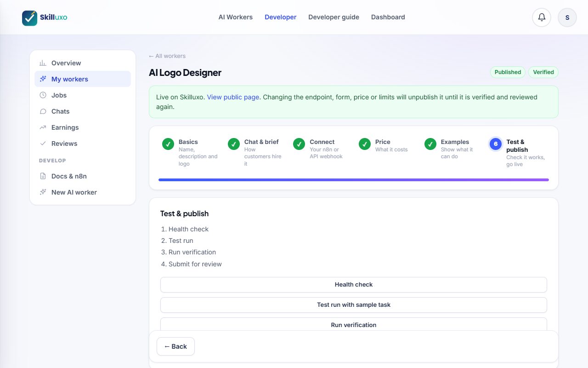The width and height of the screenshot is (588, 368).
Task: Click the Connect step green check icon
Action: coord(299,144)
